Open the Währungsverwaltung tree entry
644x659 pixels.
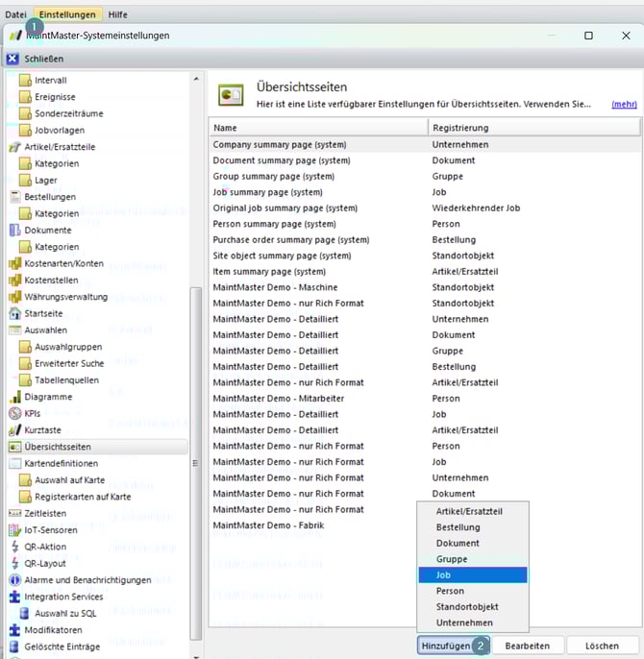[x=65, y=297]
